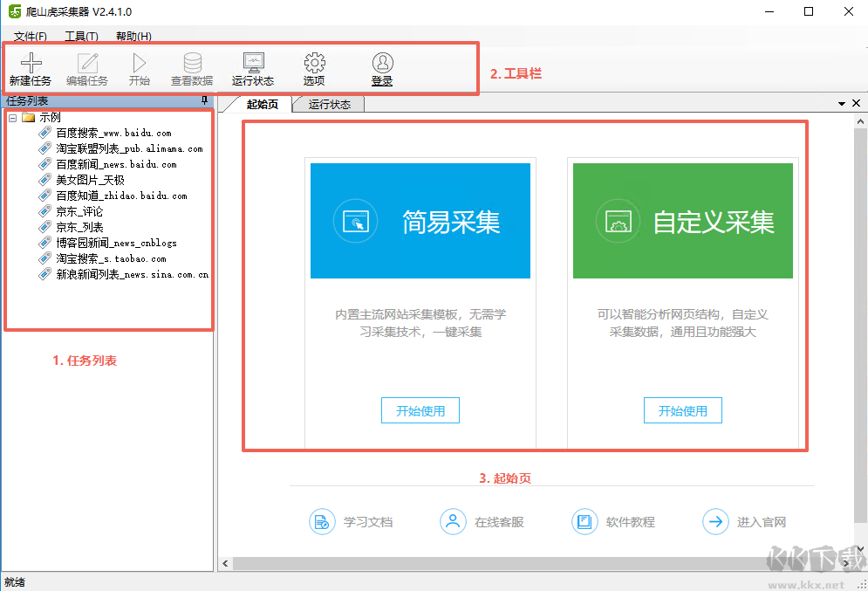Click the green 自定义采集 banner
Screen dimensions: 868x591
pyautogui.click(x=682, y=221)
